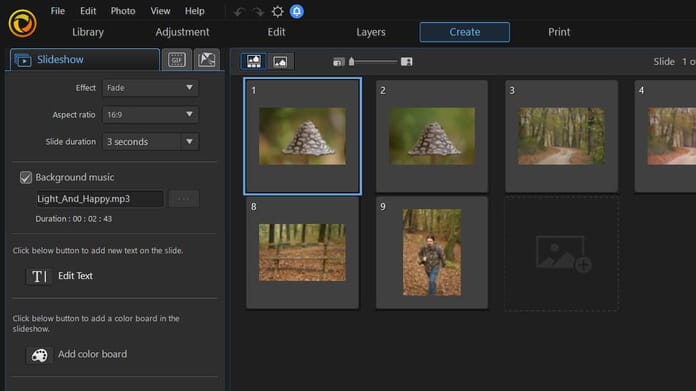The height and width of the screenshot is (391, 696).
Task: Click the empty add photo placeholder slot
Action: [562, 253]
